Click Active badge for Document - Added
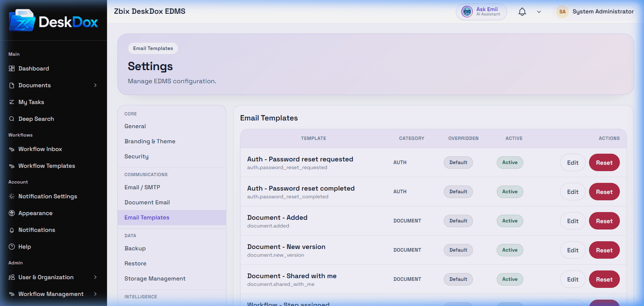 tap(510, 221)
